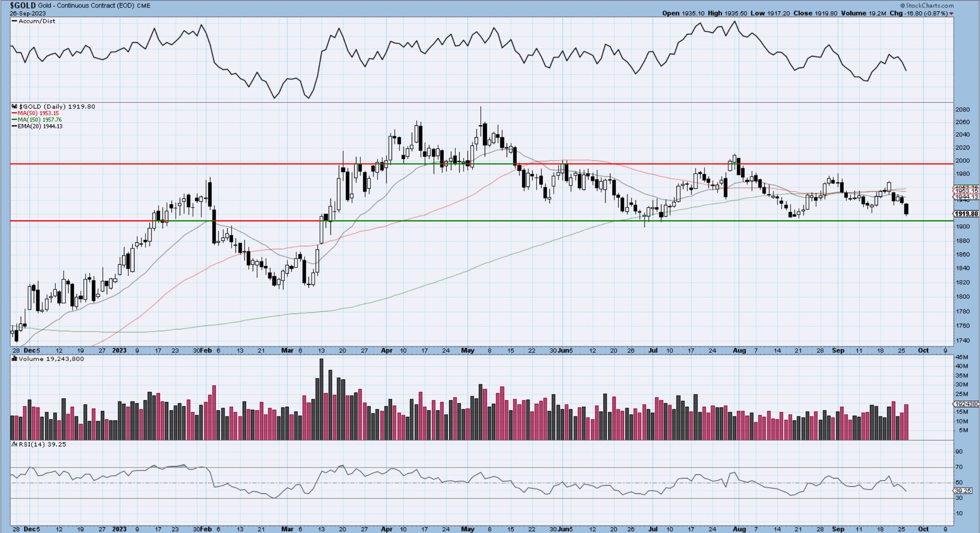The width and height of the screenshot is (980, 533).
Task: Click the volume bars icon beside Volume label
Action: tap(15, 359)
